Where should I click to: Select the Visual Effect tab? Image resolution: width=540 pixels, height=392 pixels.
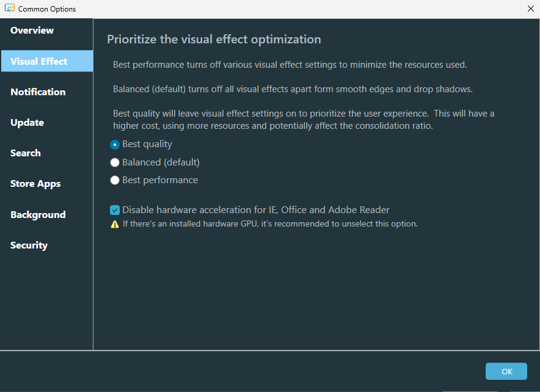pyautogui.click(x=39, y=61)
